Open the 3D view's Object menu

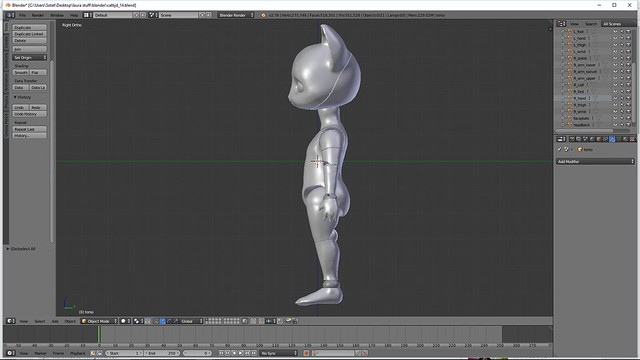point(70,321)
